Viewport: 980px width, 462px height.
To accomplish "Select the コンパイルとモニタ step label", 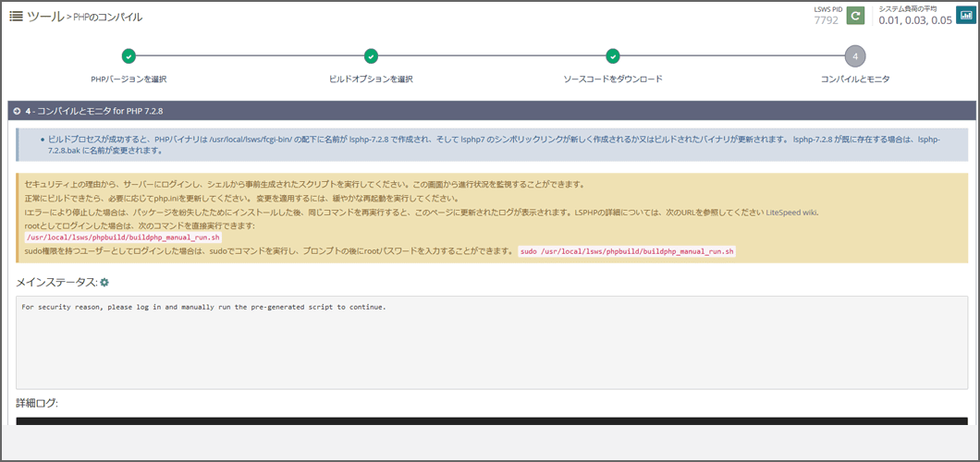I will pyautogui.click(x=855, y=79).
